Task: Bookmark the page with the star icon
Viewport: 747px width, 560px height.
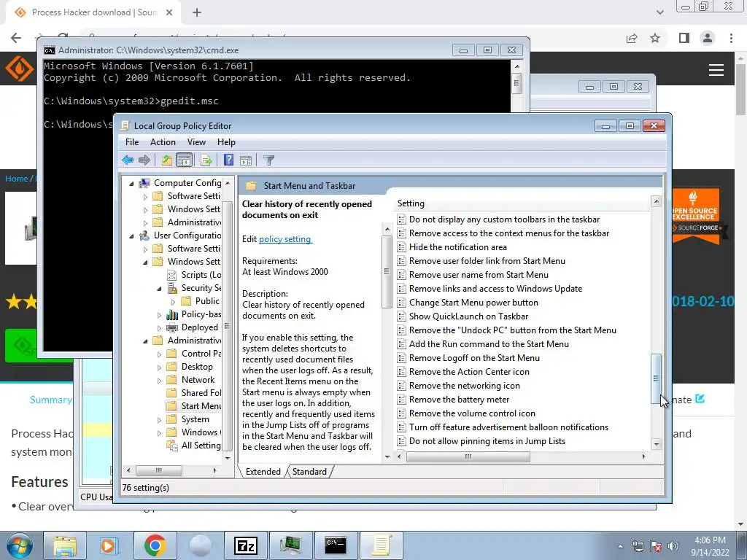Action: click(x=656, y=38)
